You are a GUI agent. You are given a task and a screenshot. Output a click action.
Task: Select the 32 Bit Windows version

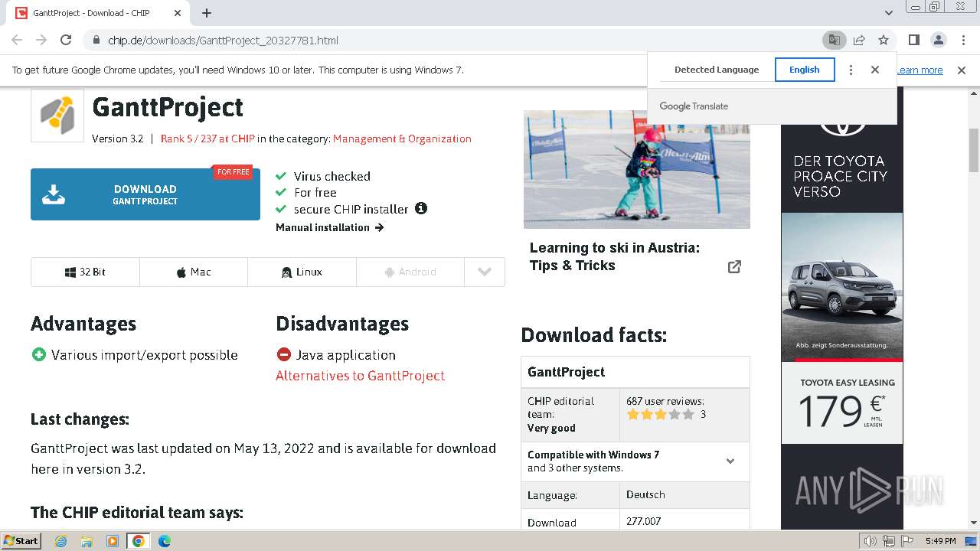point(85,272)
